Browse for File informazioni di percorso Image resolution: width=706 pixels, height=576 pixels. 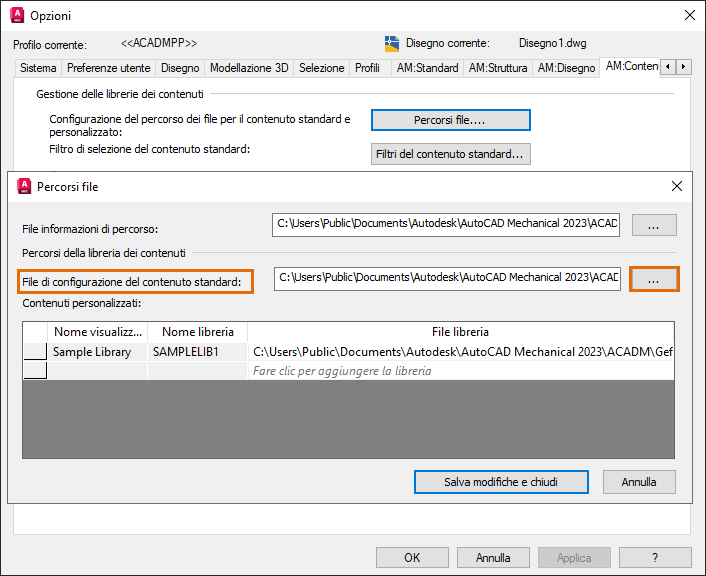654,225
